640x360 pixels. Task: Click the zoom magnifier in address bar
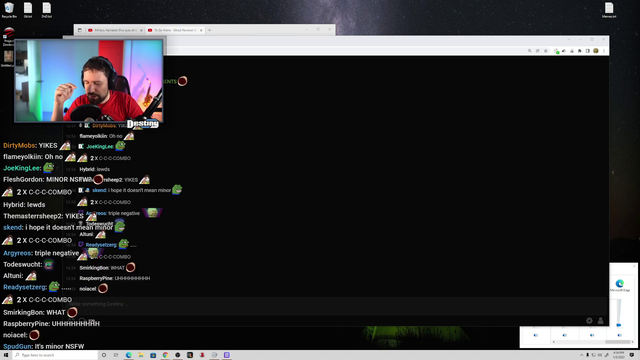(x=530, y=51)
